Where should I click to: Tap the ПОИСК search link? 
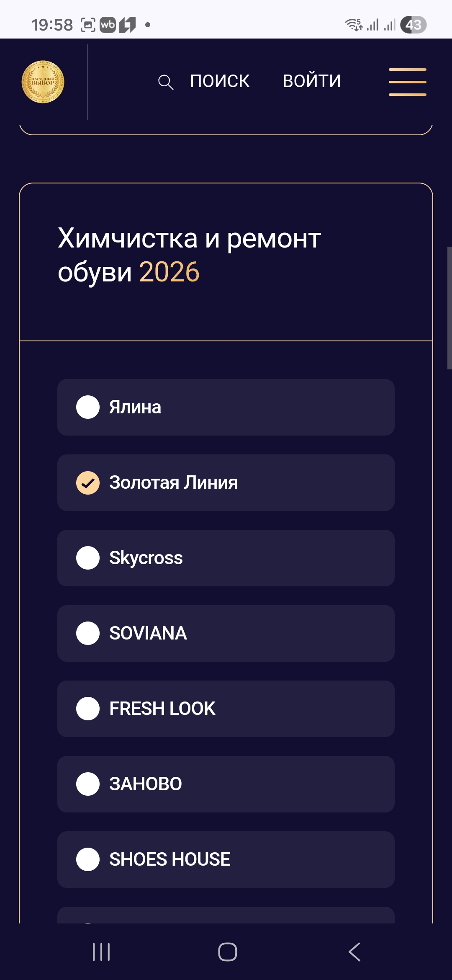point(220,81)
